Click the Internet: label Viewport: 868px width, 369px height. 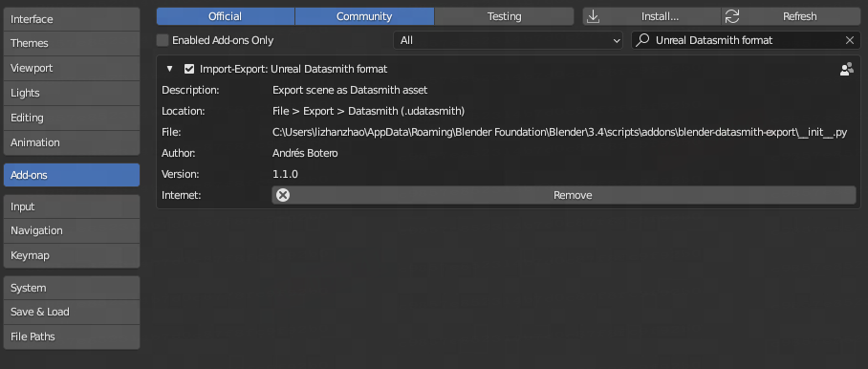coord(181,195)
